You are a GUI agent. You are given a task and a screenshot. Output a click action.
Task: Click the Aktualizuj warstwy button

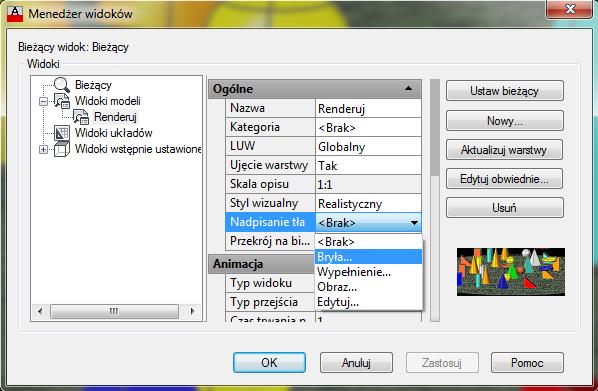tap(505, 150)
